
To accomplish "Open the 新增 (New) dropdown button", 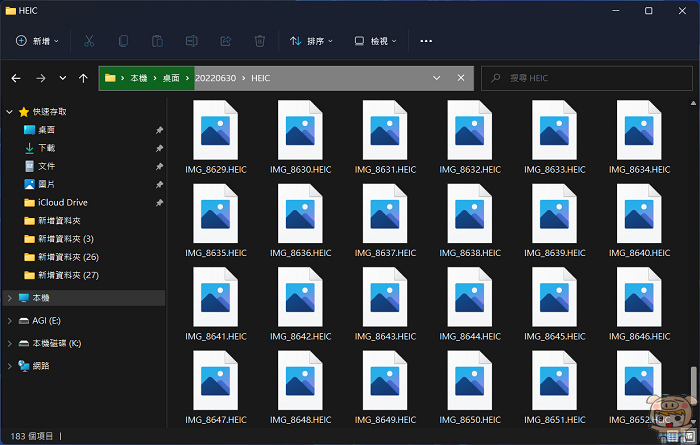I will click(38, 41).
